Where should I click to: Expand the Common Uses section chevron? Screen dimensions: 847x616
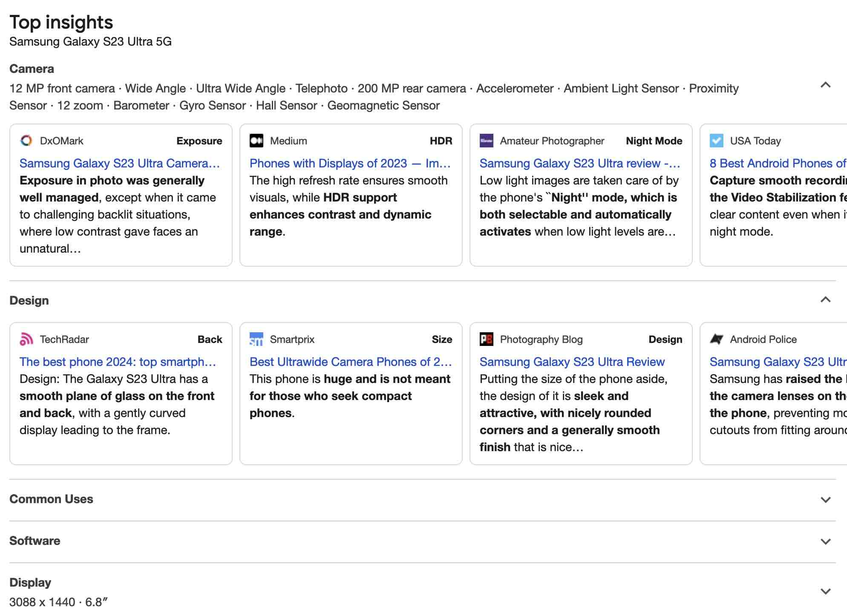click(x=826, y=500)
